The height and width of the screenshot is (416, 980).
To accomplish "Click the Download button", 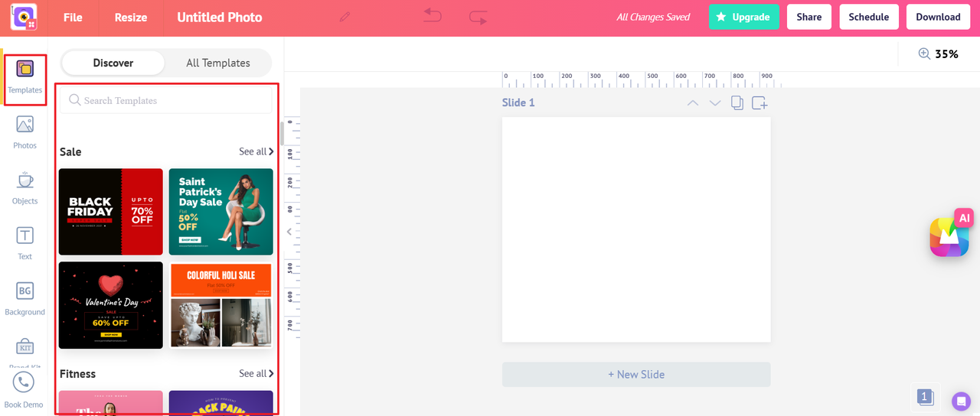I will pos(938,17).
